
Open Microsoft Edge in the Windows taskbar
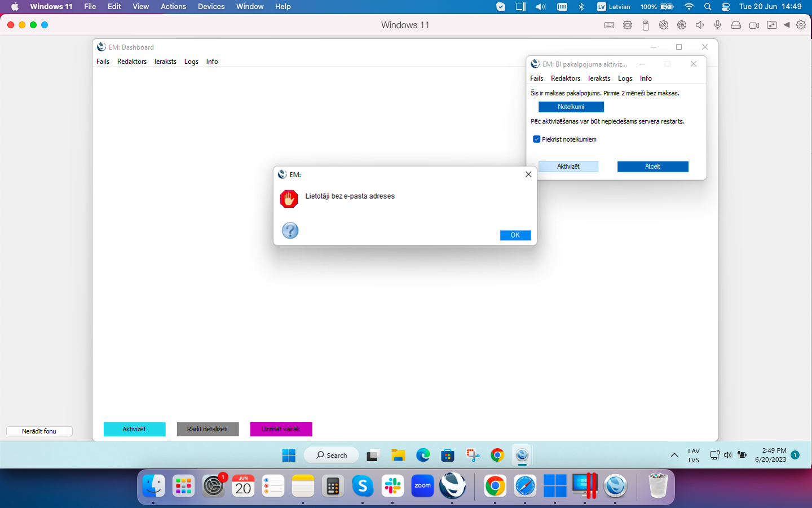coord(423,455)
